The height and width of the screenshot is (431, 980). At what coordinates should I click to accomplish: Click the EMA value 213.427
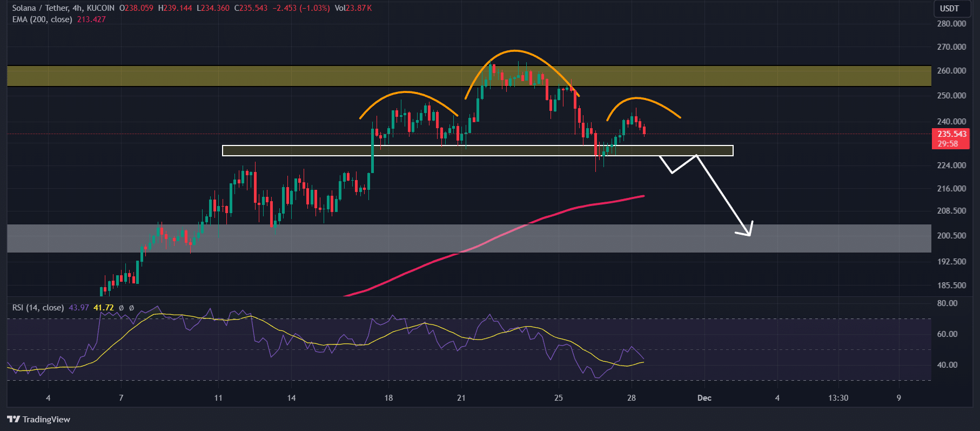(91, 19)
